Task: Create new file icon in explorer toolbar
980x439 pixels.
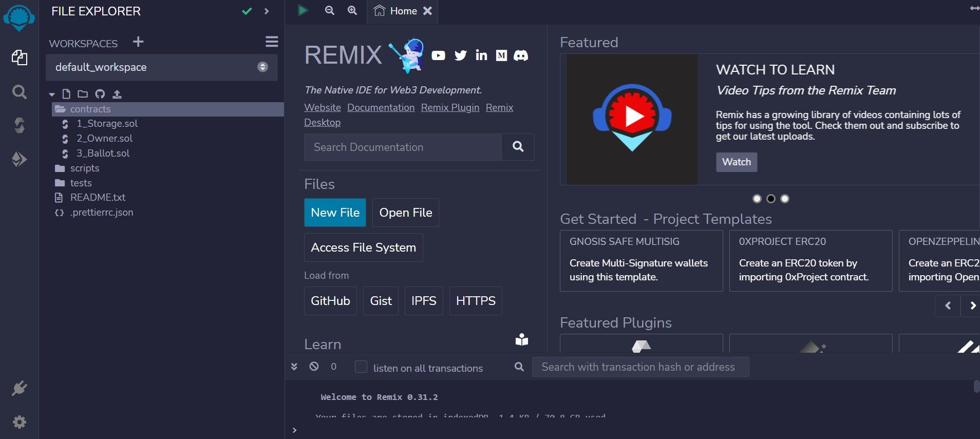Action: tap(66, 94)
